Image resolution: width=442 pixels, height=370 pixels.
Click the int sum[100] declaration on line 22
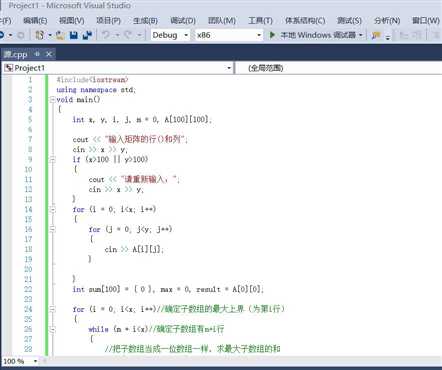(168, 289)
